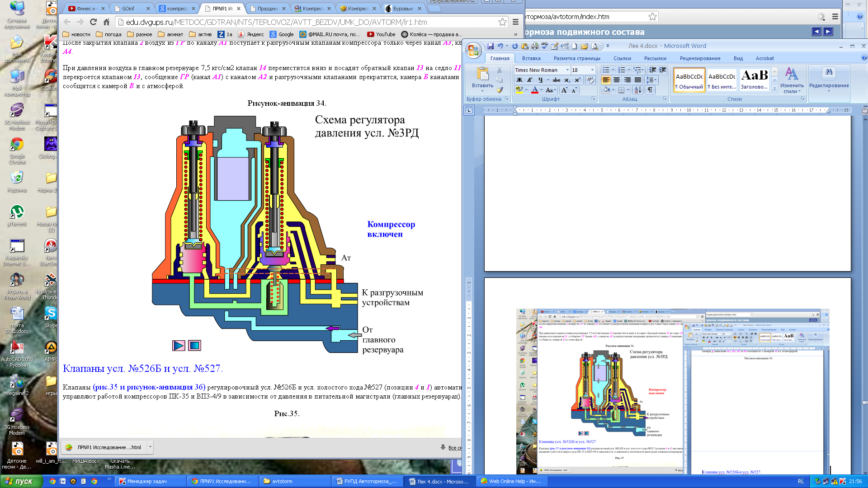
Task: Increase the indent in the paragraph group
Action: [662, 70]
